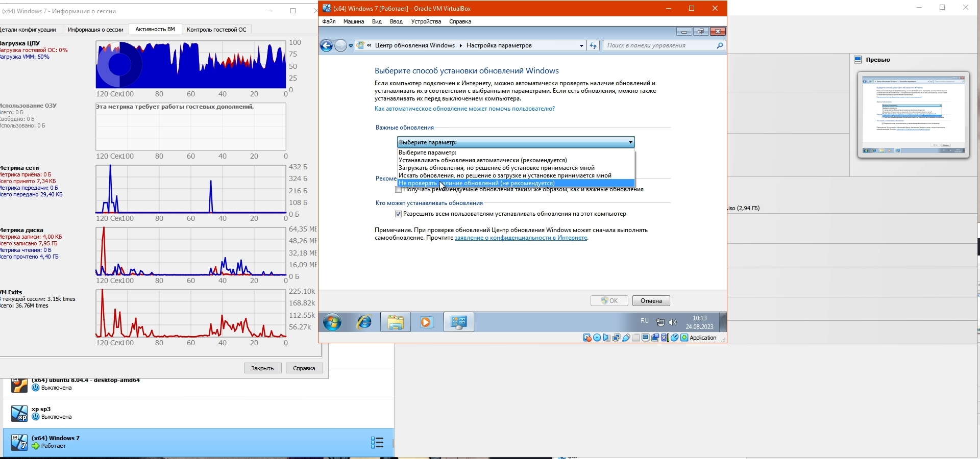Open recent pages dropdown next to Forward
This screenshot has width=980, height=459.
[x=351, y=46]
